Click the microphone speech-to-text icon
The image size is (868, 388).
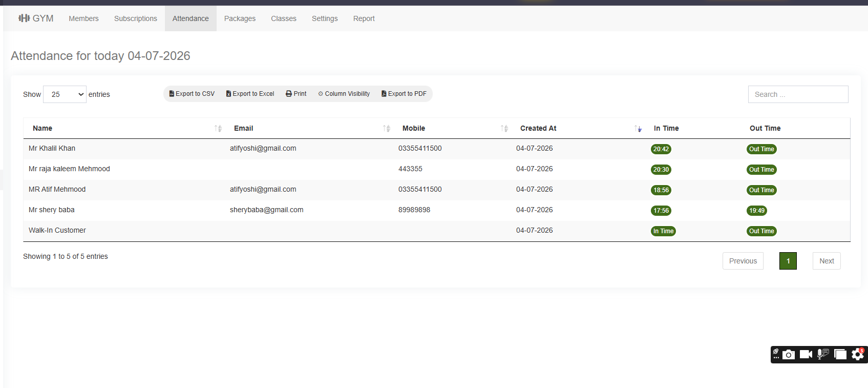823,354
